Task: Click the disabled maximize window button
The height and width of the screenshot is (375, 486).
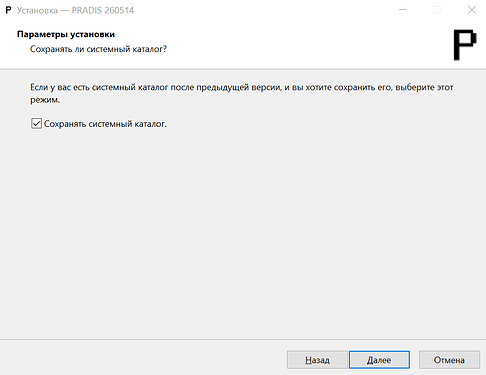Action: [437, 10]
